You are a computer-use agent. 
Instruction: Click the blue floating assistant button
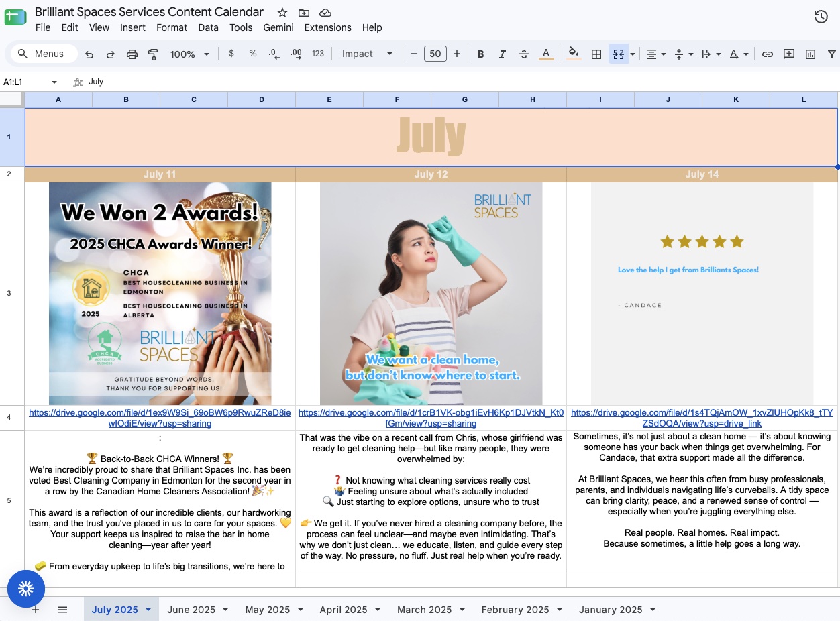pyautogui.click(x=26, y=589)
